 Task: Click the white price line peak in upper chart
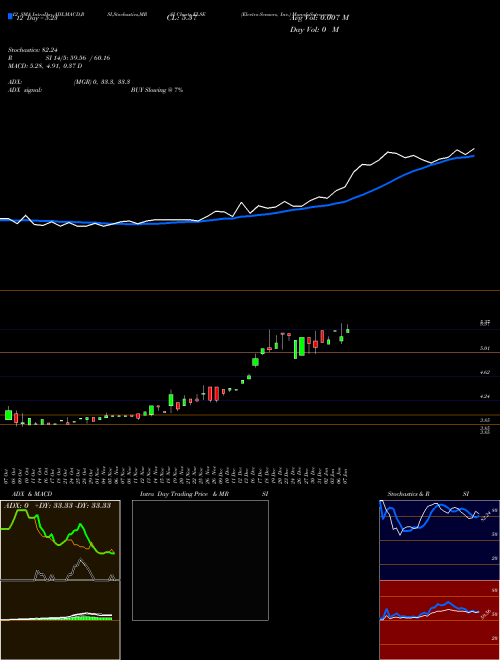click(389, 152)
